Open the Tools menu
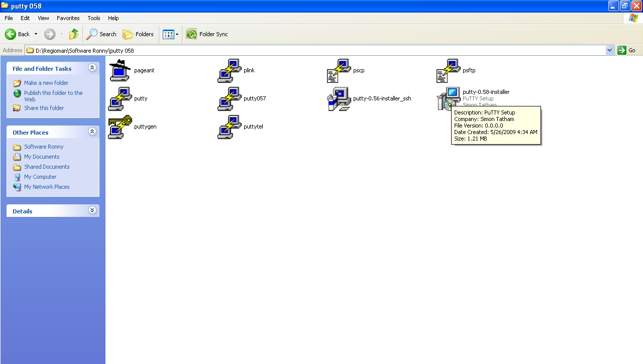This screenshot has width=643, height=364. 93,18
